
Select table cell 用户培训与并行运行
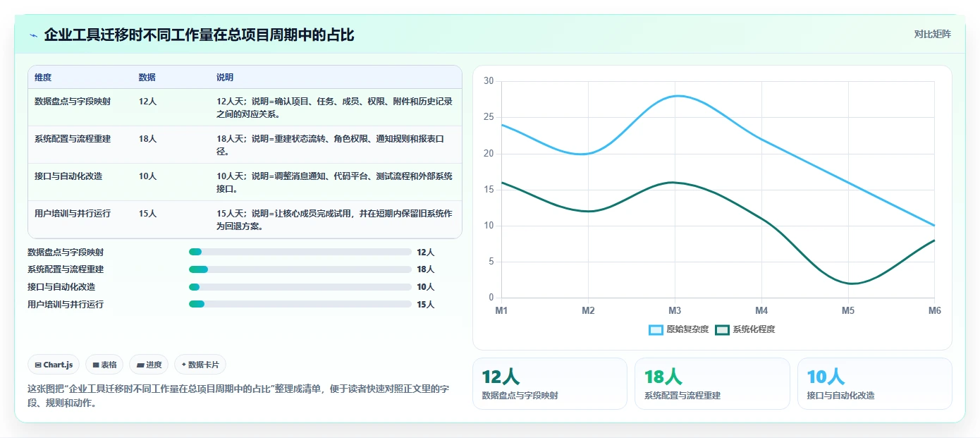[x=73, y=214]
